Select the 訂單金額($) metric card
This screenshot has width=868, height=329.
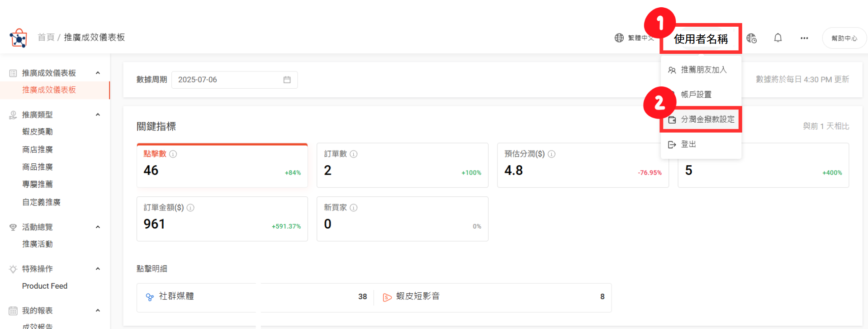pos(222,219)
